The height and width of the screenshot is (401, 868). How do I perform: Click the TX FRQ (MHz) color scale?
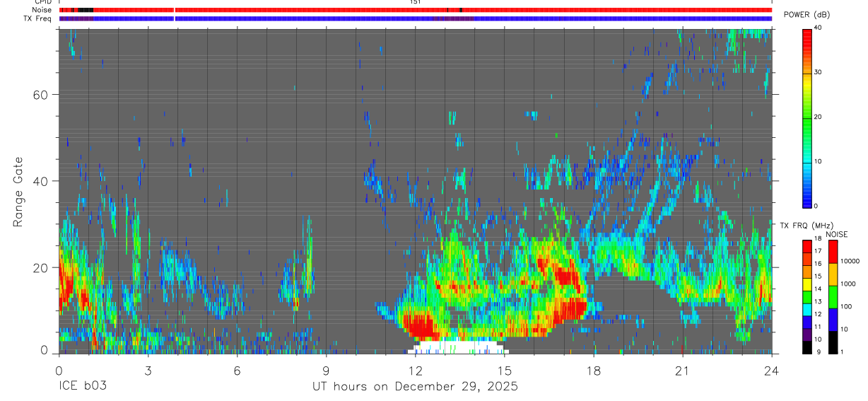coord(807,296)
